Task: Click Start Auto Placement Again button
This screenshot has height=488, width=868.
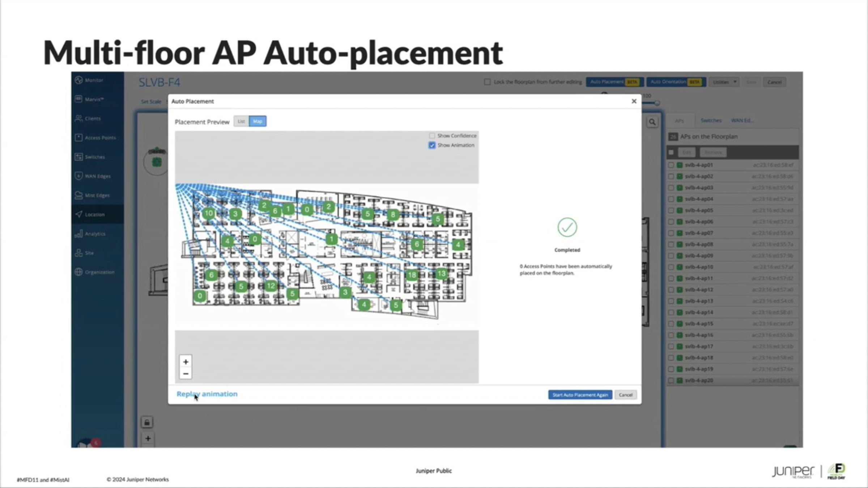Action: tap(580, 395)
